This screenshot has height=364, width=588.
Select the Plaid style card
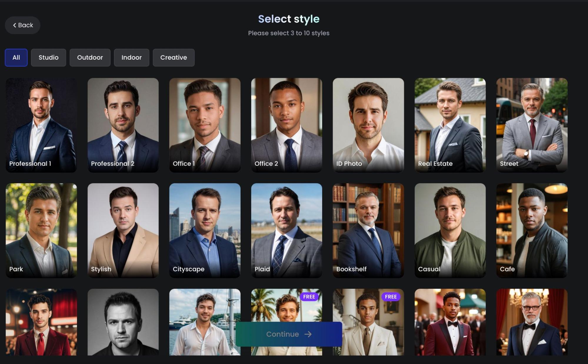[286, 231]
